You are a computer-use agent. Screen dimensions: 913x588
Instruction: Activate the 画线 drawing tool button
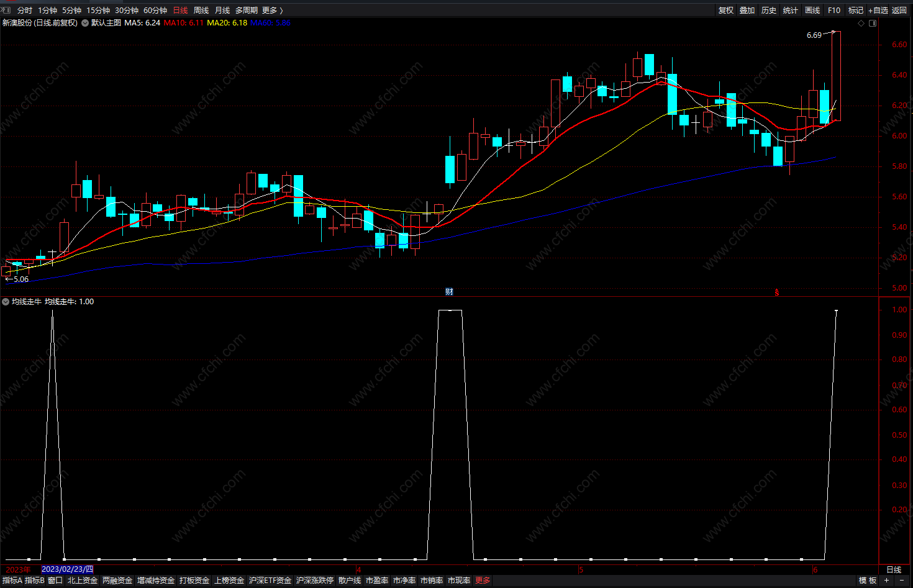[812, 10]
